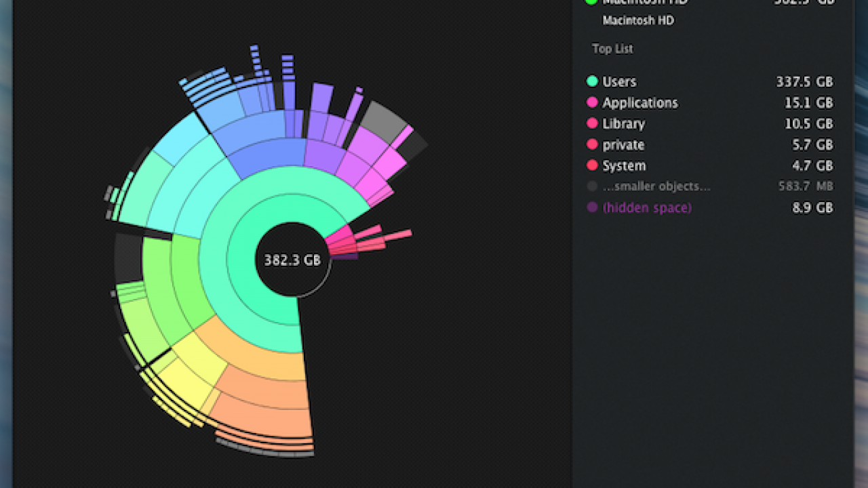
Task: Click the Library color dot
Action: [x=592, y=123]
